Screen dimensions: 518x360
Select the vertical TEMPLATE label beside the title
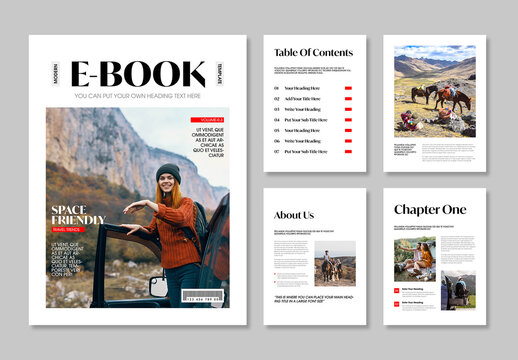click(220, 74)
